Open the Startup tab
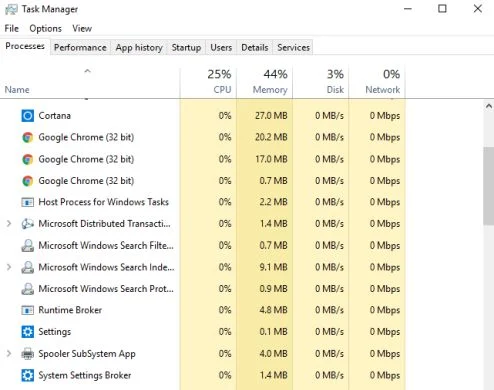This screenshot has height=390, width=494. click(186, 48)
